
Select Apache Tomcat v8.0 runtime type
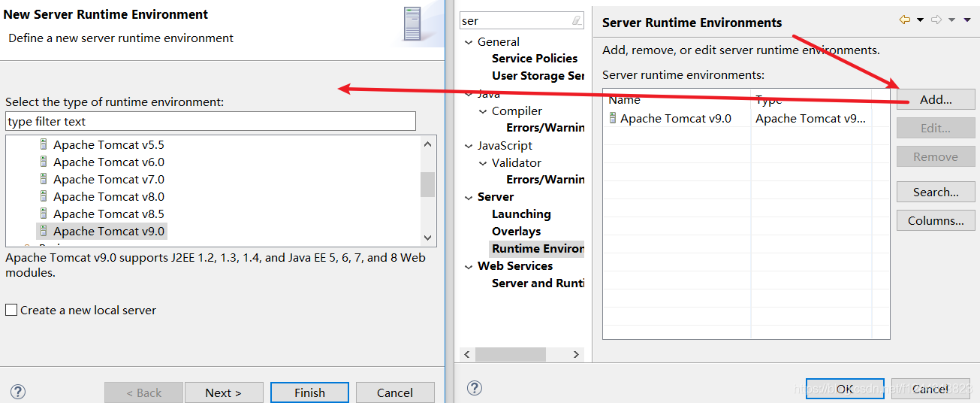coord(109,196)
